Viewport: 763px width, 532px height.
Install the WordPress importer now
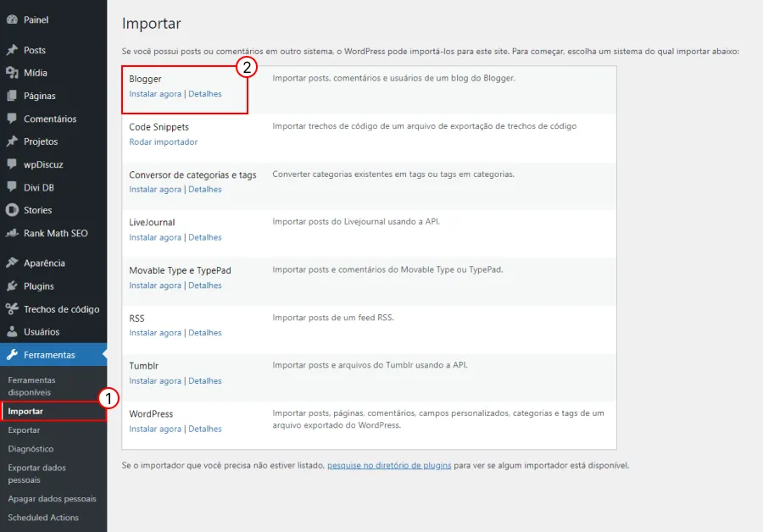pos(155,429)
